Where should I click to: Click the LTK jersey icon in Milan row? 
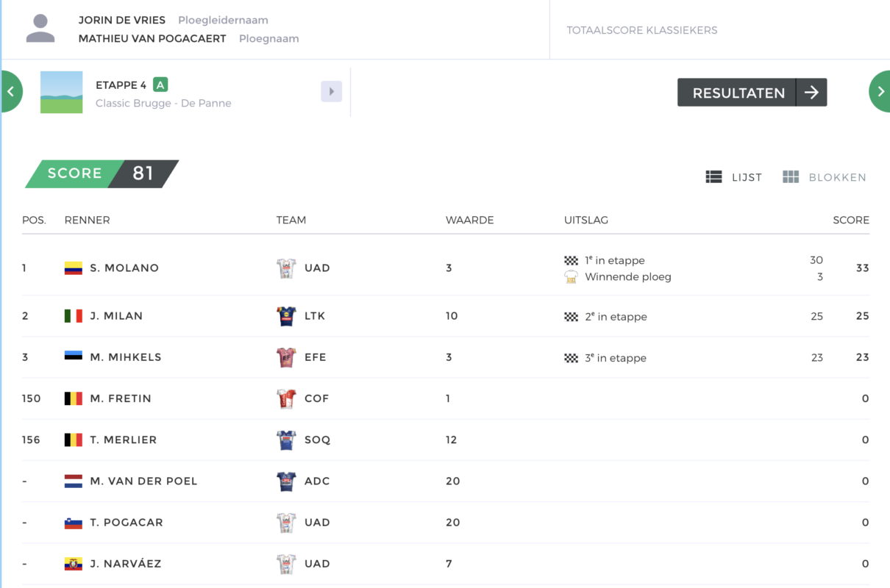point(286,316)
